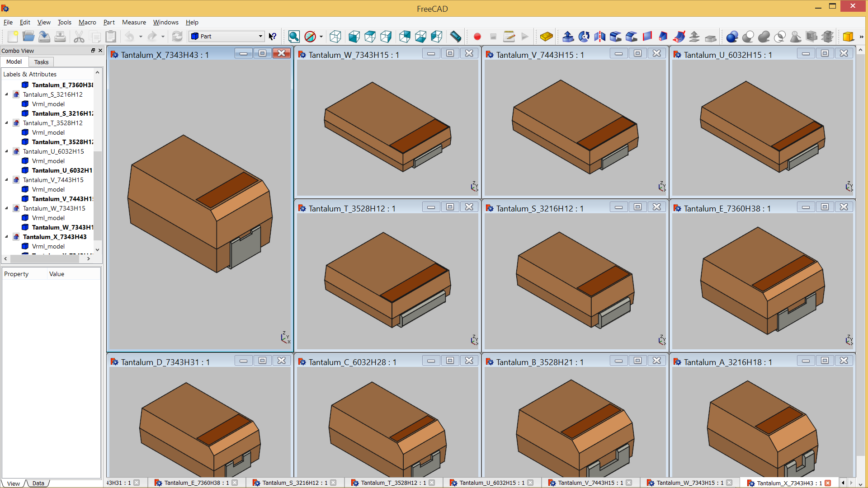The height and width of the screenshot is (488, 868).
Task: Select the Revolve tool icon
Action: point(584,37)
